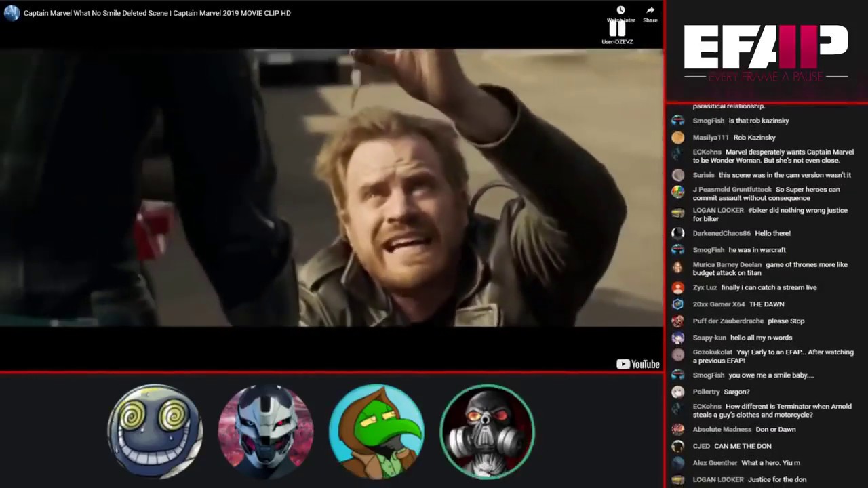Select the username DarkenedChaos86 in chat

[x=722, y=233]
